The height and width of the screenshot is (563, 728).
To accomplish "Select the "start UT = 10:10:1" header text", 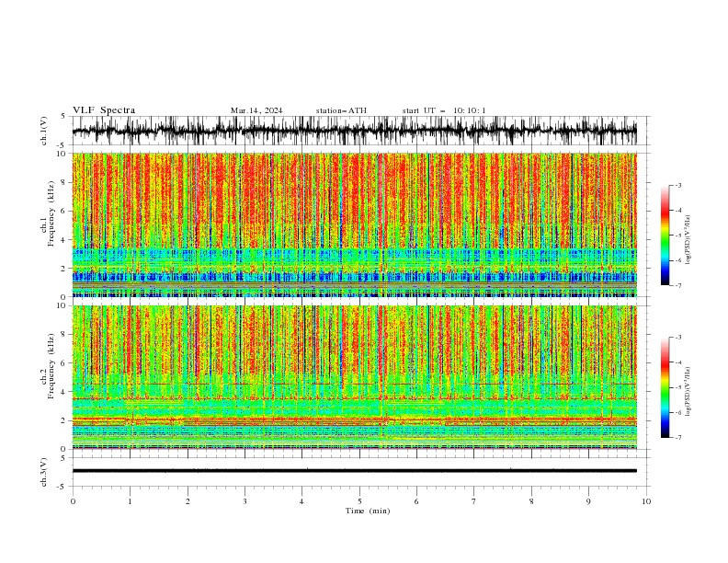I will (444, 110).
